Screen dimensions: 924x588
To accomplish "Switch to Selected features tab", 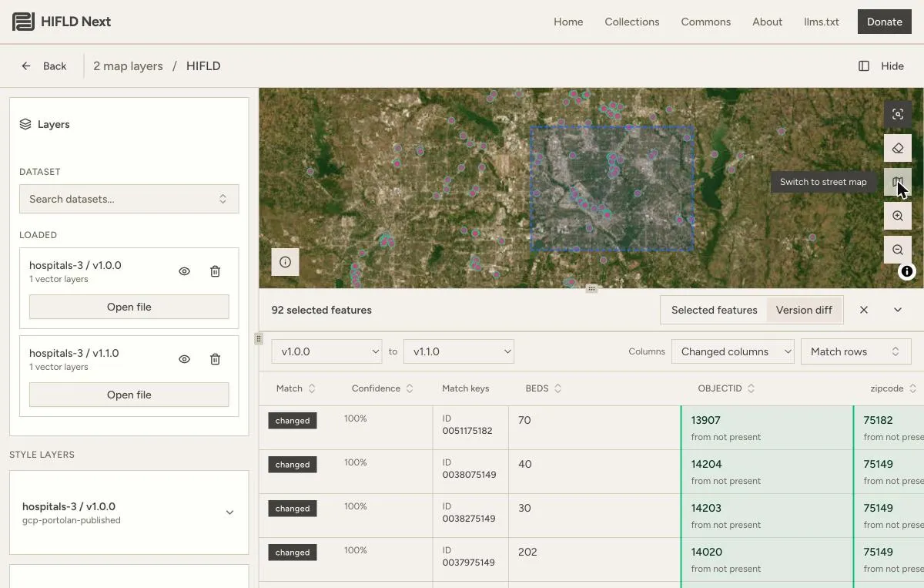I will tap(715, 310).
